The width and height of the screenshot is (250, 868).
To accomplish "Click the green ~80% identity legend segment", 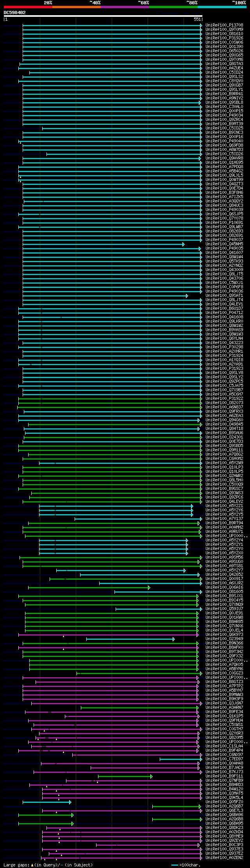I will pos(173,7).
